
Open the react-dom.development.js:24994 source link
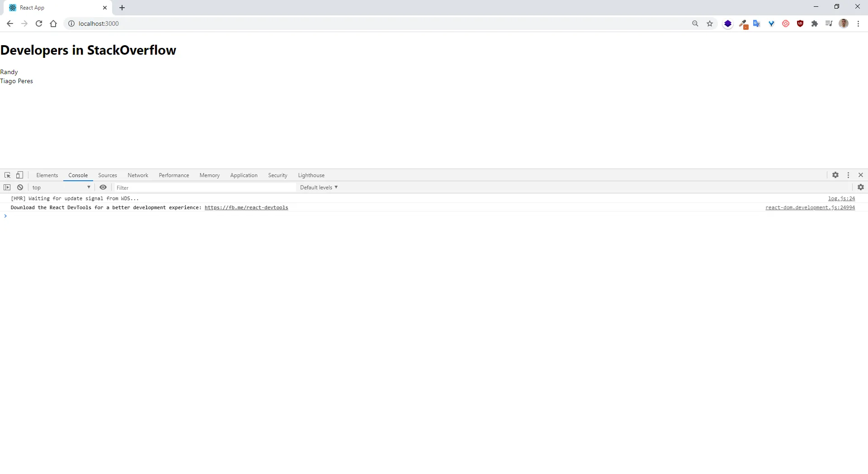[x=810, y=207]
